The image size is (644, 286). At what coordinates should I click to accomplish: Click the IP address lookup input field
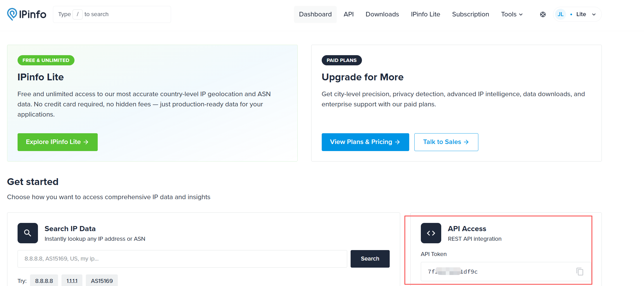click(x=182, y=259)
